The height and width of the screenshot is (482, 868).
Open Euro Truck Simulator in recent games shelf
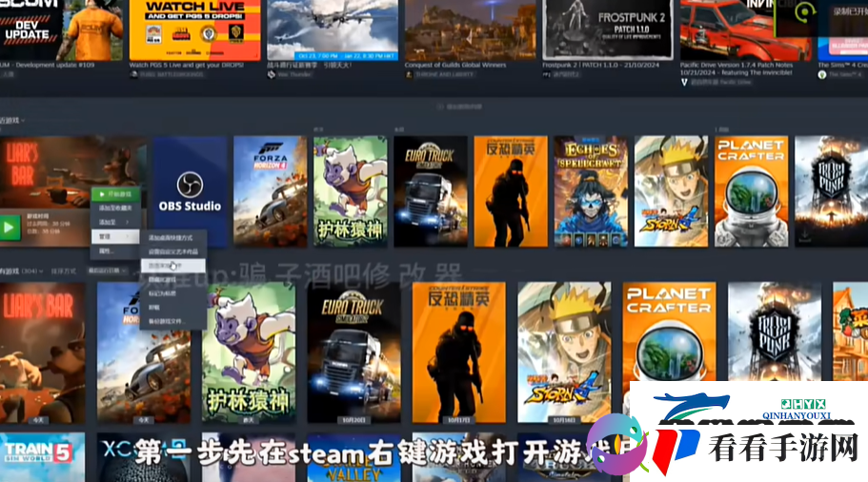pos(431,191)
